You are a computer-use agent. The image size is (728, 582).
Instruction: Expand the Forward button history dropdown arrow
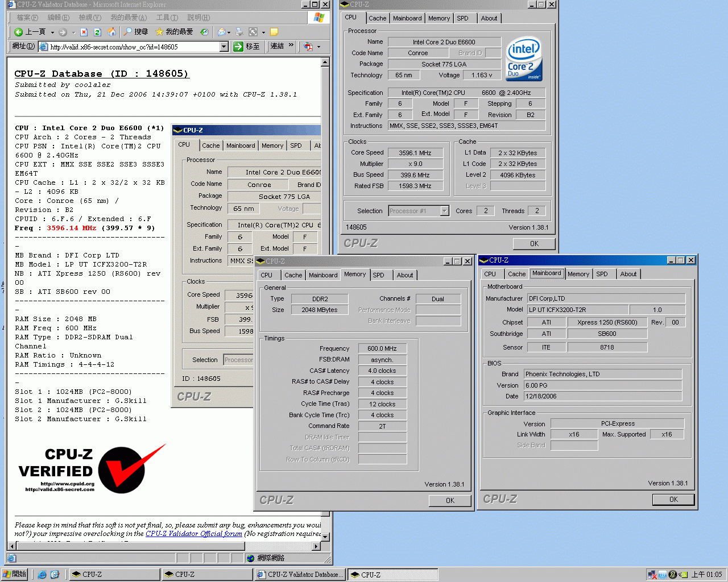coord(73,32)
